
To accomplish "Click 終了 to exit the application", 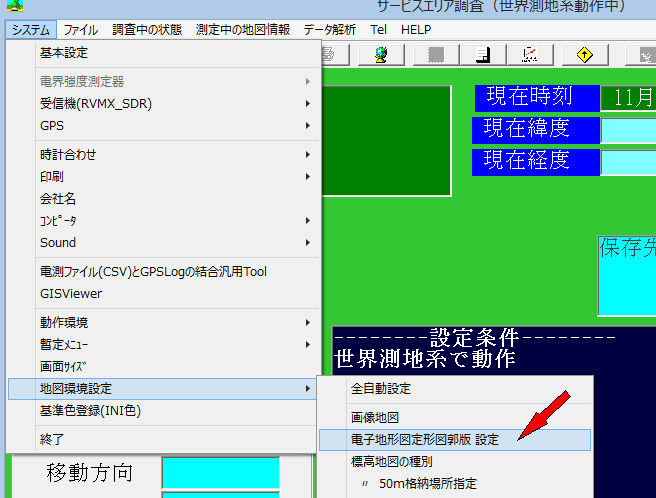I will point(52,439).
